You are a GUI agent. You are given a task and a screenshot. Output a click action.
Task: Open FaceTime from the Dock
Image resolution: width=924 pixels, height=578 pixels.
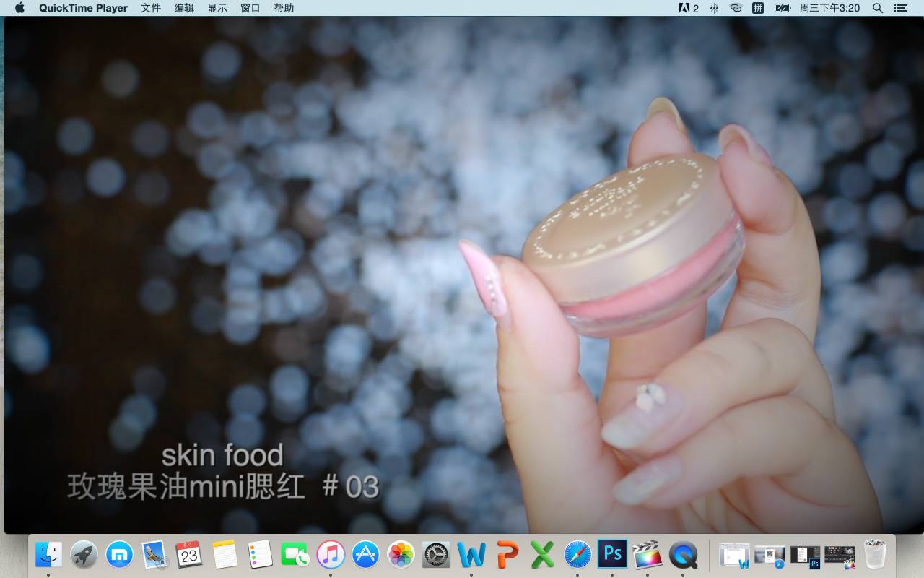coord(295,555)
